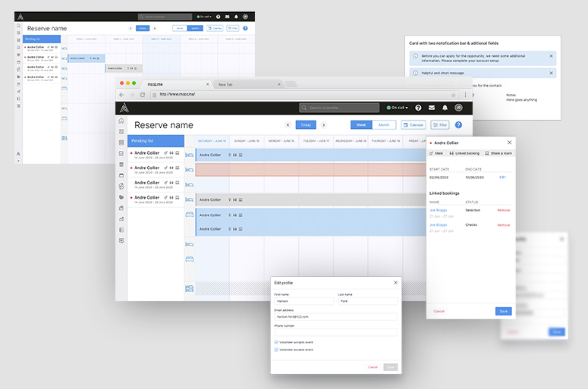Viewport: 588px width, 389px height.
Task: Click Save in the Andre Collier panel
Action: (x=503, y=311)
